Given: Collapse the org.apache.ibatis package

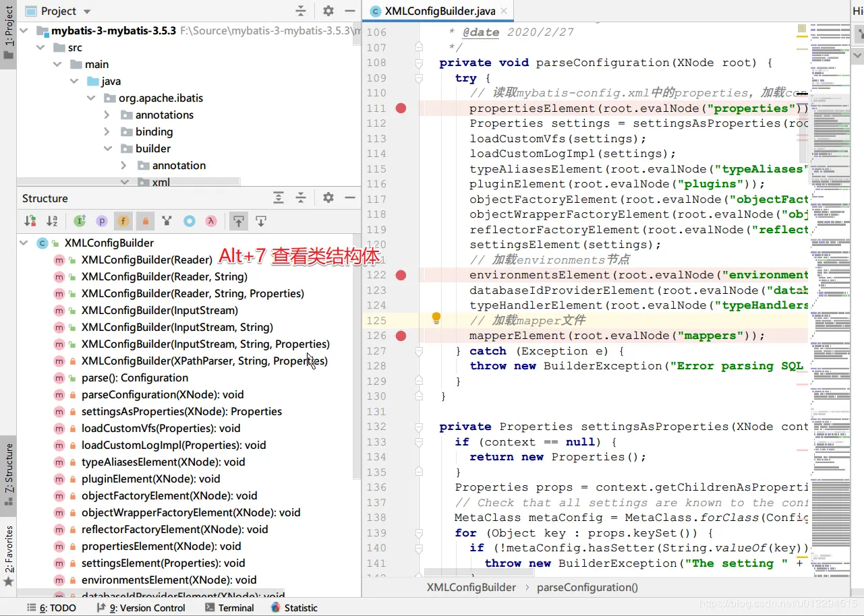Looking at the screenshot, I should [x=91, y=98].
